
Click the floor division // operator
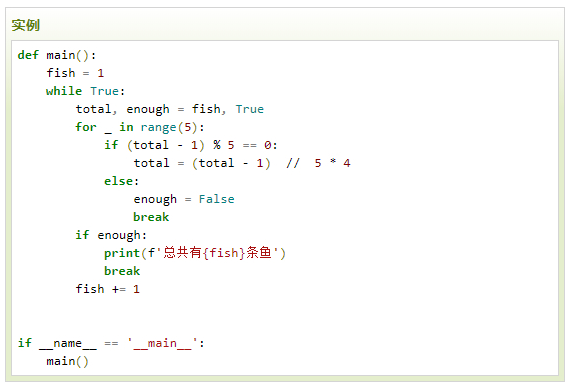293,163
